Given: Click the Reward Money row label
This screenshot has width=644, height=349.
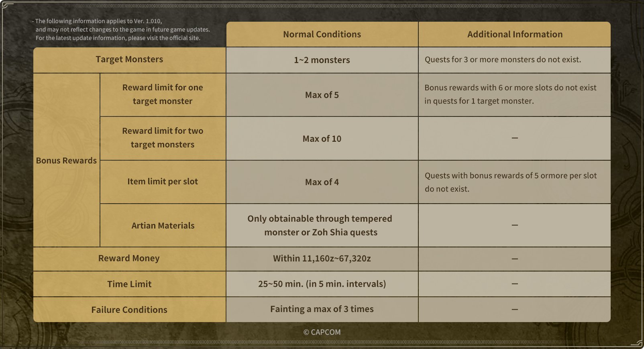Looking at the screenshot, I should (x=129, y=259).
